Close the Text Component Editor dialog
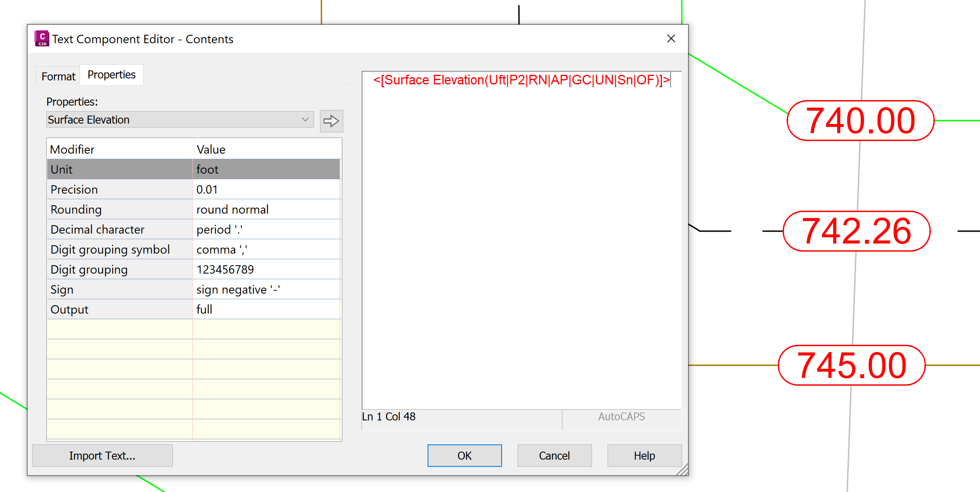The height and width of the screenshot is (492, 980). coord(671,38)
